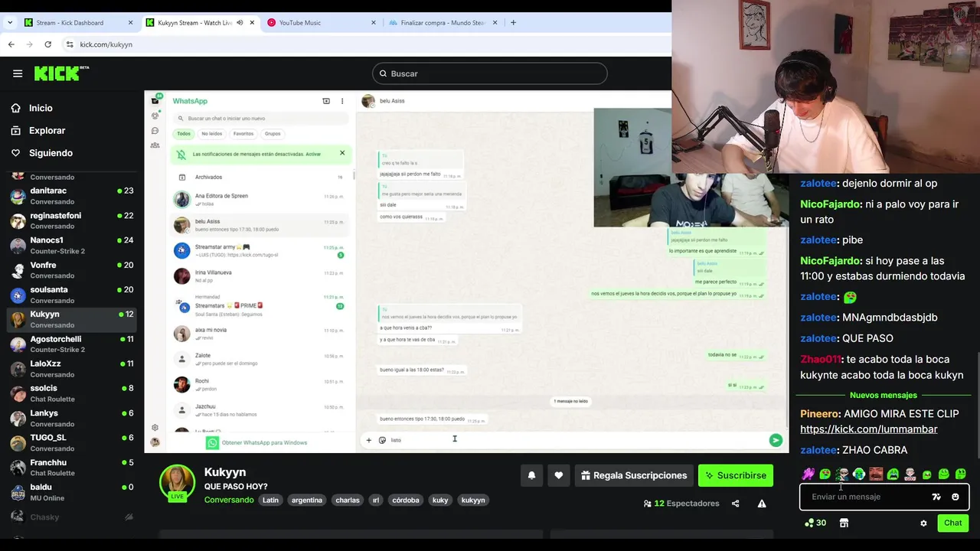
Task: Click WhatsApp chat search field
Action: pos(260,119)
